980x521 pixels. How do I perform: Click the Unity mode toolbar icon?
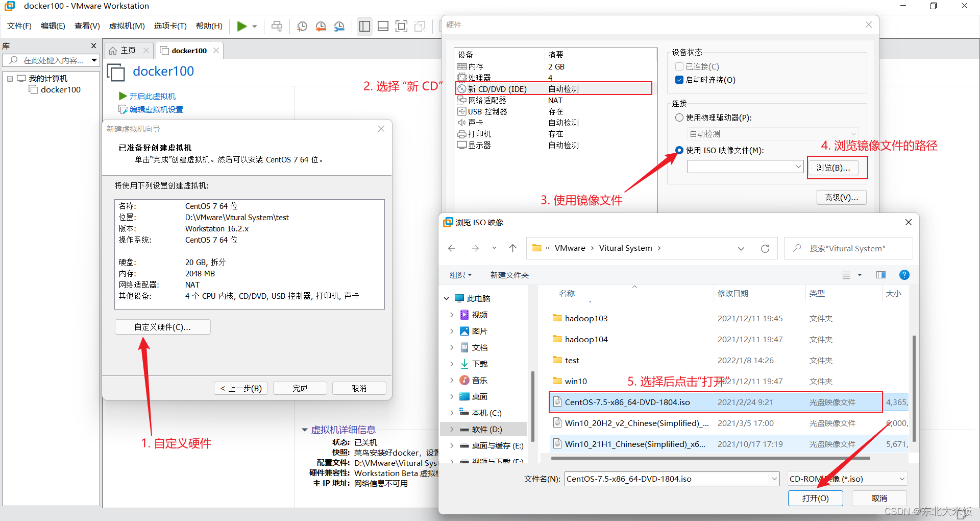[420, 26]
